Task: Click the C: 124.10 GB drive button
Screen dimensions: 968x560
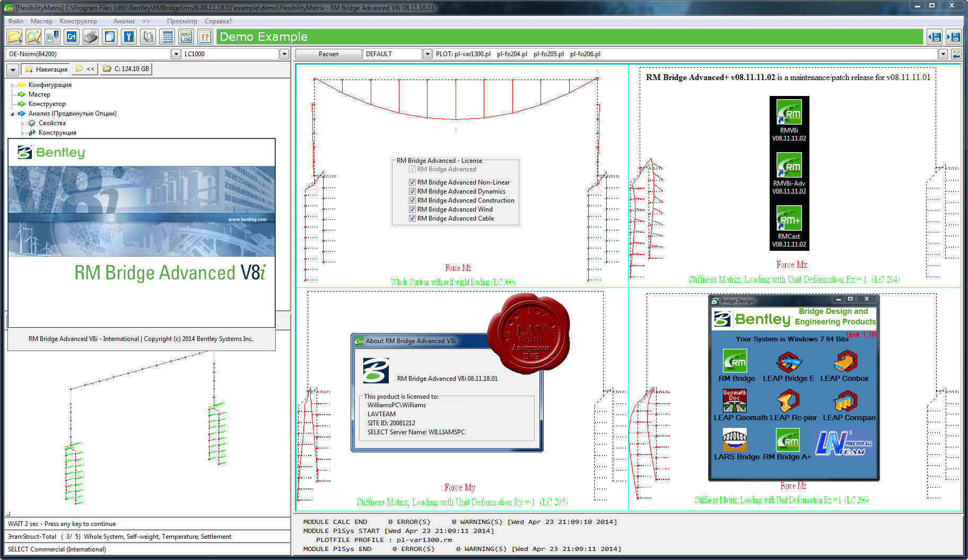Action: point(126,69)
